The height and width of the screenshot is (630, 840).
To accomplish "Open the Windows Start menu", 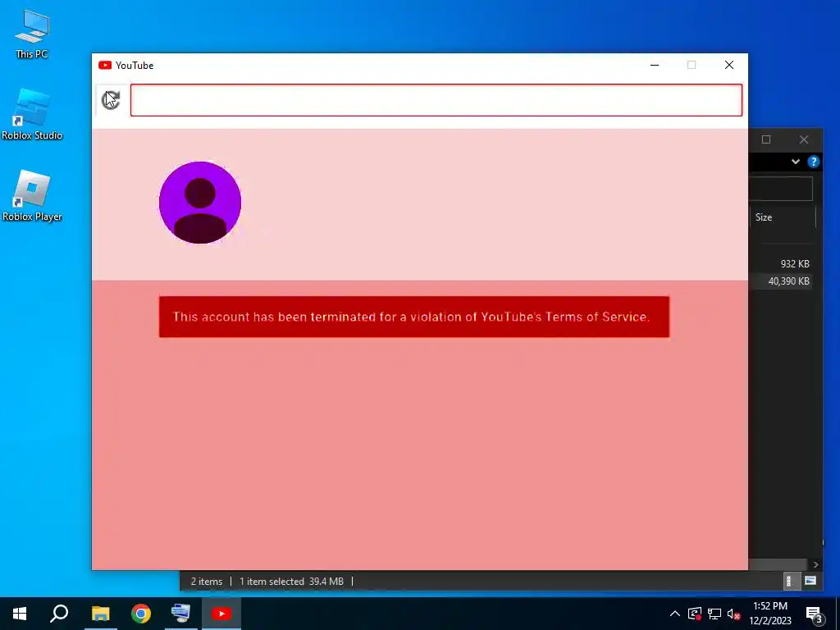I will pyautogui.click(x=20, y=614).
